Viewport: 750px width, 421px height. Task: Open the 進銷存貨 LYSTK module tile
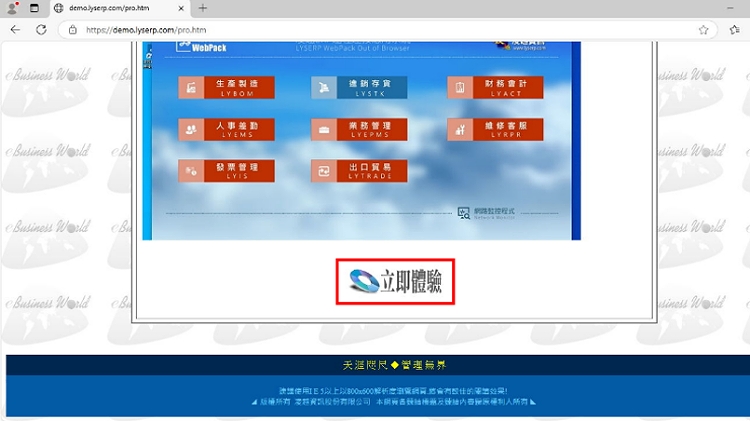click(x=359, y=88)
